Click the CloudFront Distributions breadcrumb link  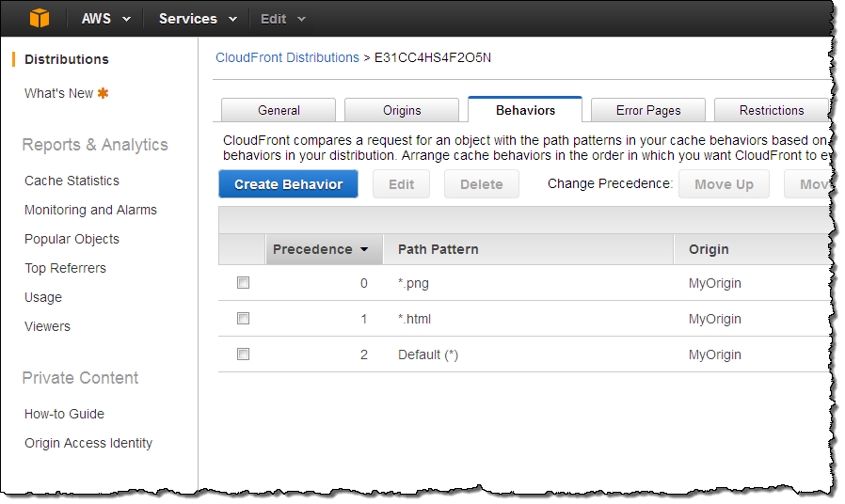287,57
